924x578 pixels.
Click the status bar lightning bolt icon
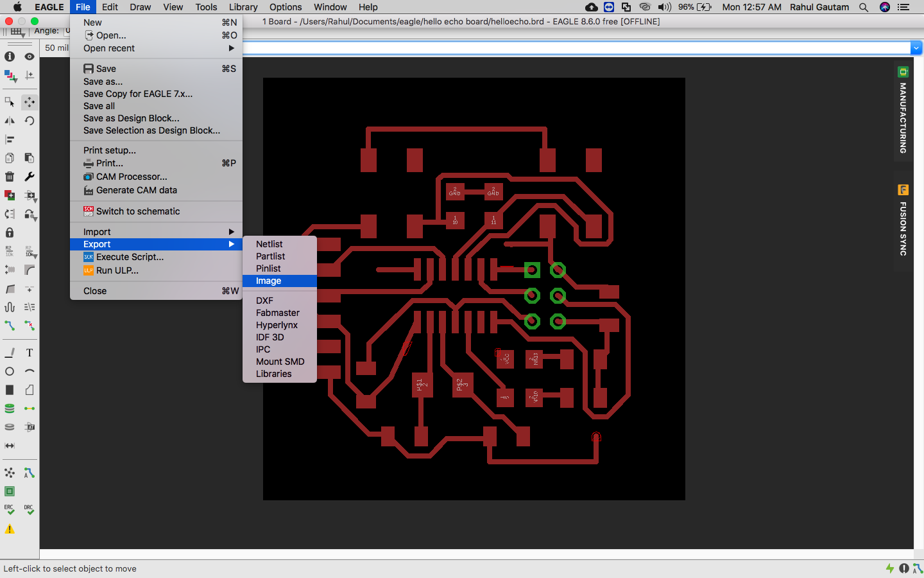pyautogui.click(x=890, y=568)
